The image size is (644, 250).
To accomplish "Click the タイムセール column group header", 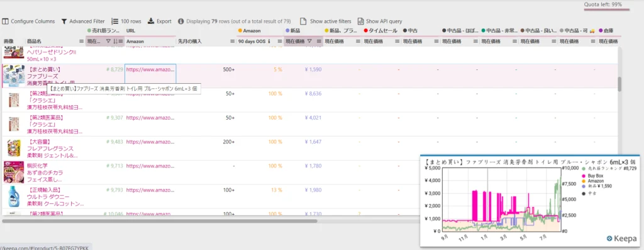I will click(x=380, y=31).
